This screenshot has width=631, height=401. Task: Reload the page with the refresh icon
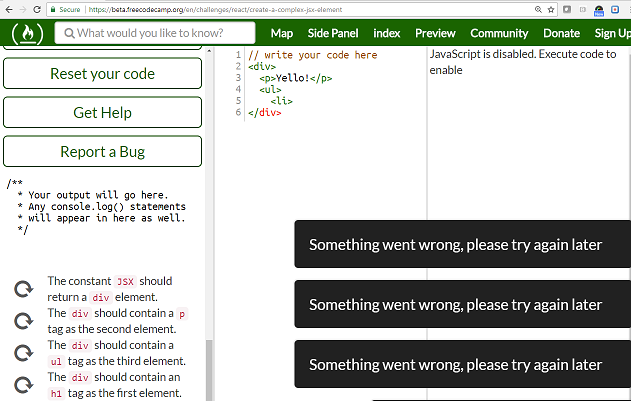[x=37, y=9]
